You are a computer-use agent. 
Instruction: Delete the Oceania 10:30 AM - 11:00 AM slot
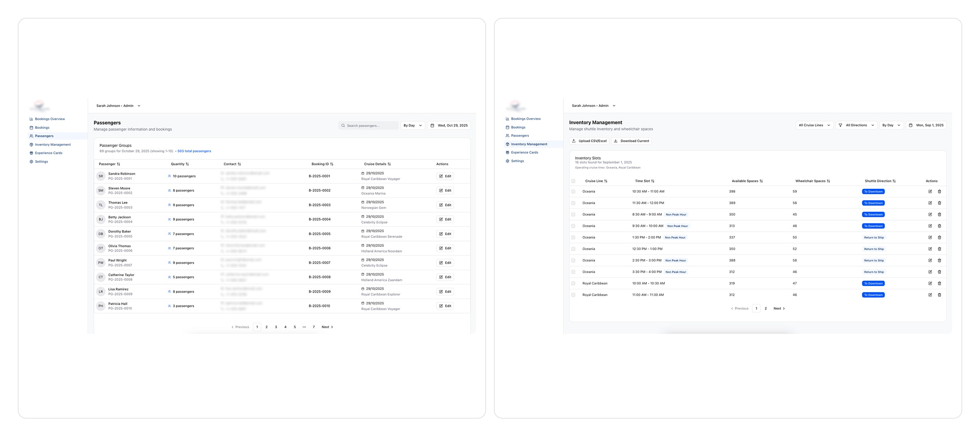coord(939,192)
